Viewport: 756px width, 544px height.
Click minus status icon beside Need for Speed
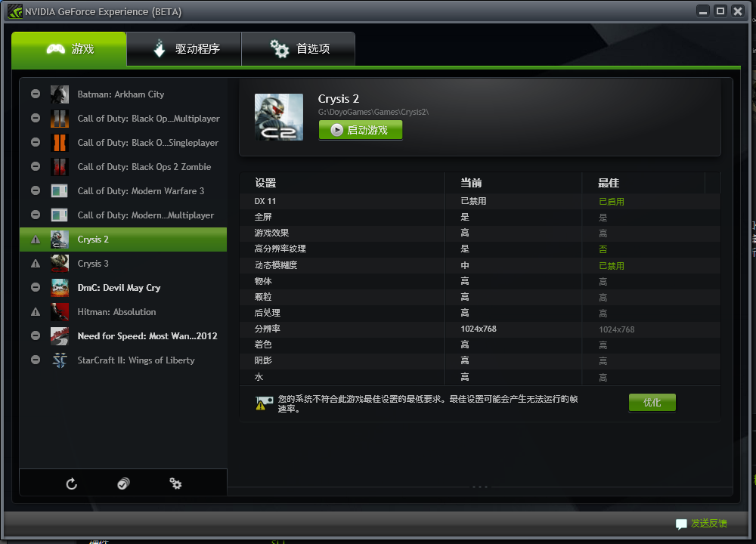[36, 335]
